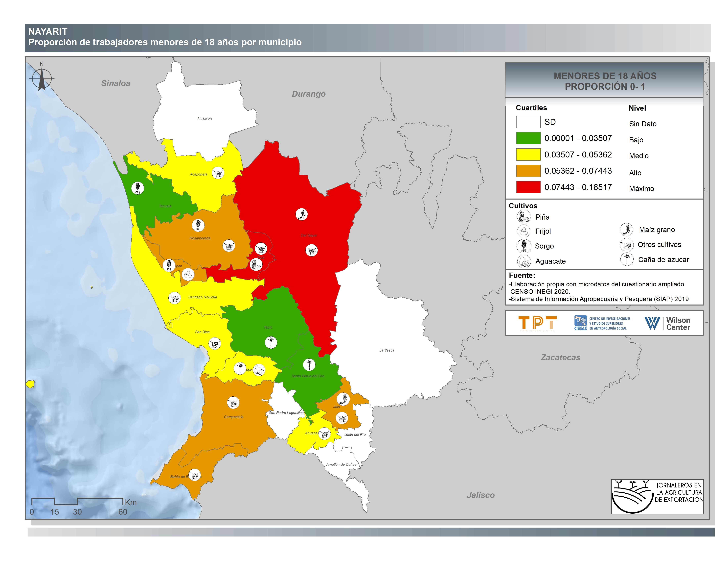This screenshot has width=728, height=563.
Task: Click the red Máximo quartile swatch
Action: pos(528,187)
